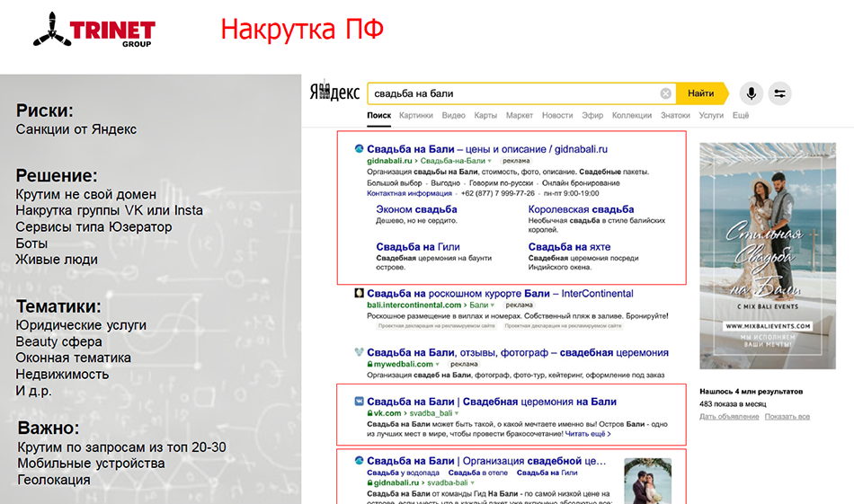Image resolution: width=854 pixels, height=504 pixels.
Task: Switch to the Видео tab
Action: (453, 115)
